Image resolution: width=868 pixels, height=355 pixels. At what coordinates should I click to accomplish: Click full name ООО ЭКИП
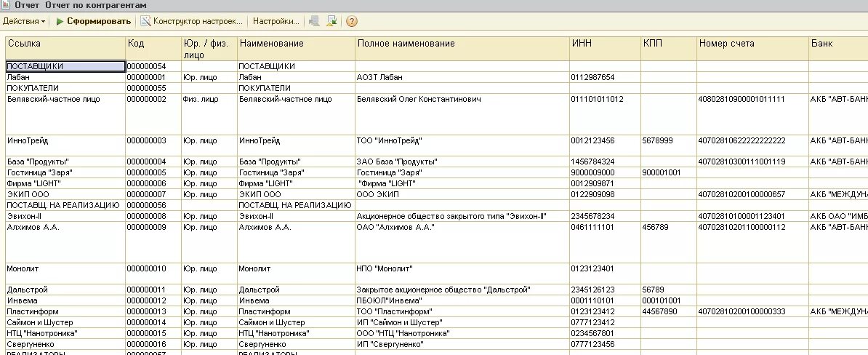(x=462, y=194)
